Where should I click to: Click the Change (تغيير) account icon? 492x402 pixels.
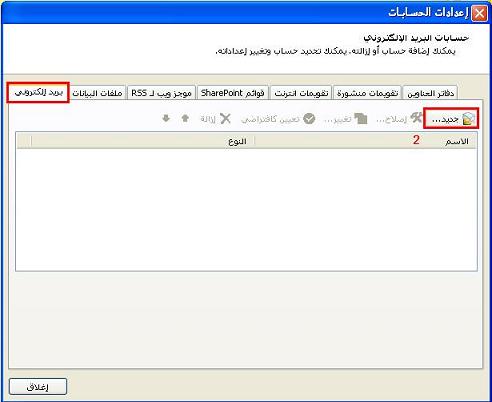point(361,118)
